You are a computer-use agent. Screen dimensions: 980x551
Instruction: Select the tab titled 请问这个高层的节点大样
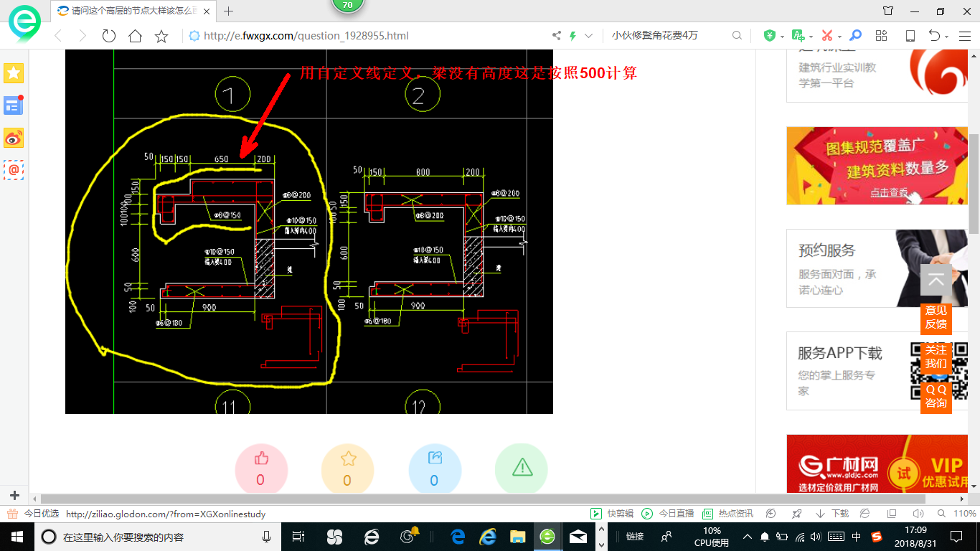point(133,11)
